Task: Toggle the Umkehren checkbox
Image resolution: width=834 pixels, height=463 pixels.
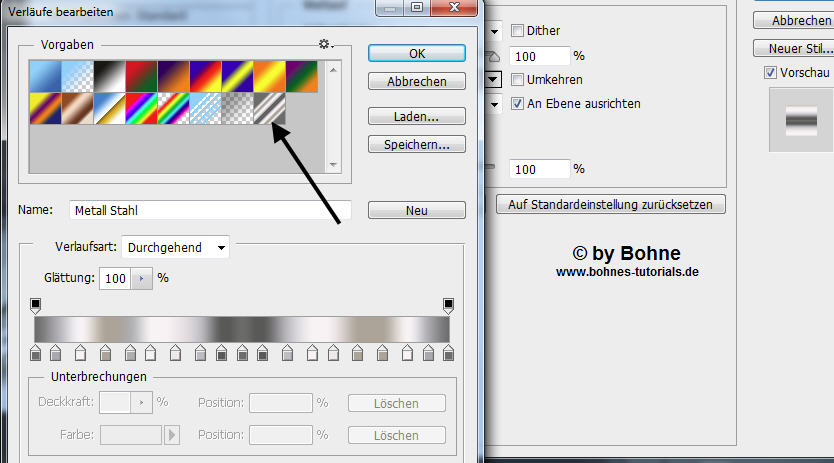Action: [x=518, y=80]
